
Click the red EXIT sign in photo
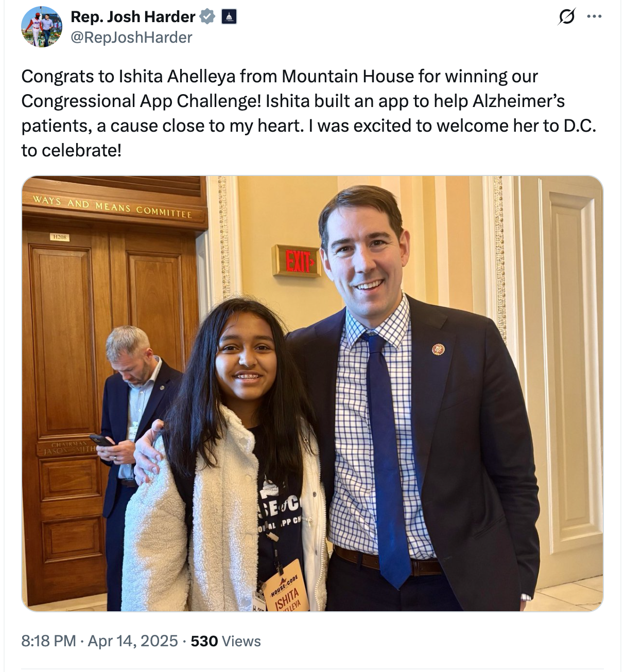click(x=297, y=261)
